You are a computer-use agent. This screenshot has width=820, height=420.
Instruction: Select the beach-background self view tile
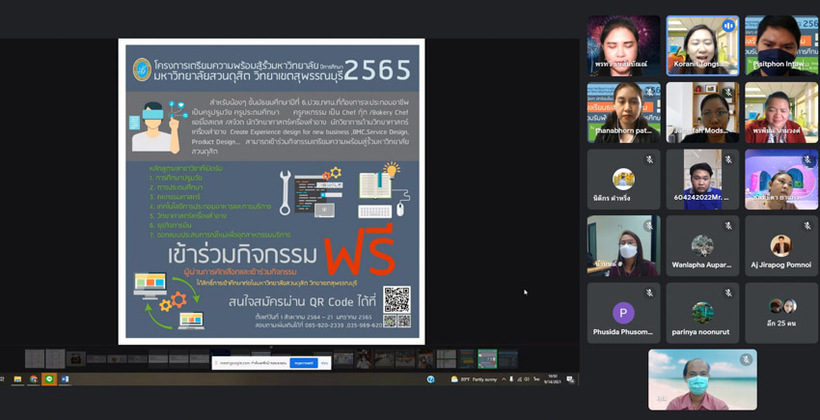[702, 380]
